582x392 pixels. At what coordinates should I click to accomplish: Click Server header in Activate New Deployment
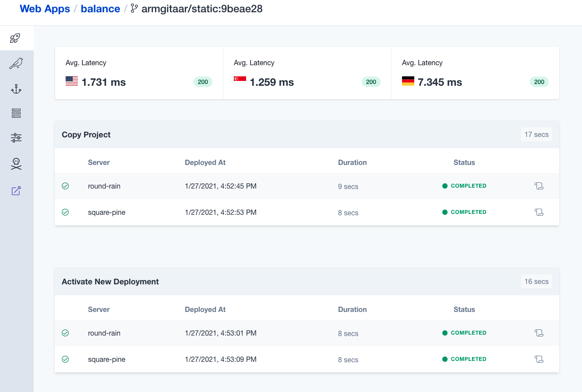[99, 309]
